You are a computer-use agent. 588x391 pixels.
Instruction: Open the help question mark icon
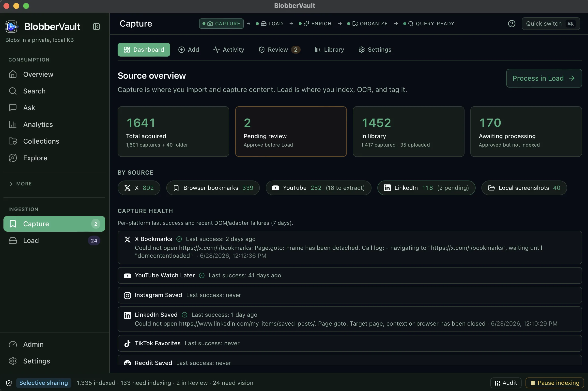click(x=511, y=24)
